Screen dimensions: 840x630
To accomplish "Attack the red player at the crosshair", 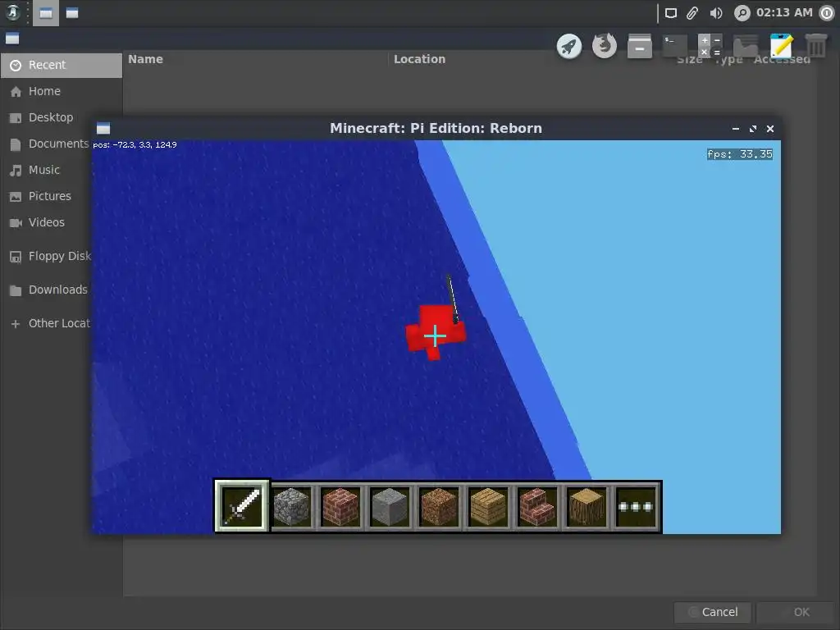I will click(x=435, y=336).
